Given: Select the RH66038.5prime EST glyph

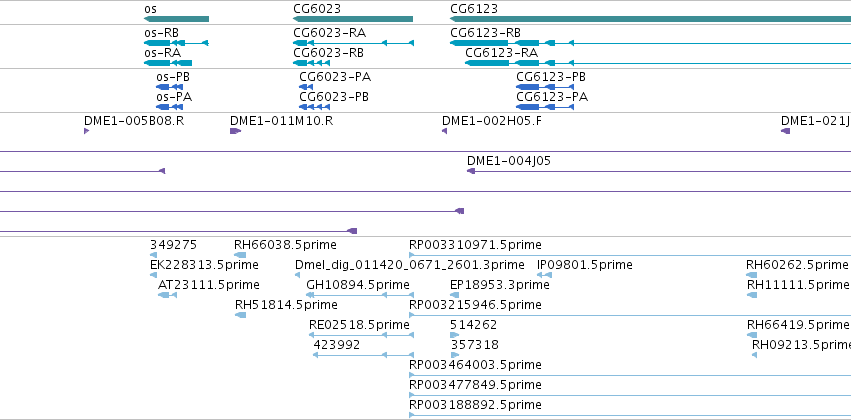Looking at the screenshot, I should [x=240, y=254].
